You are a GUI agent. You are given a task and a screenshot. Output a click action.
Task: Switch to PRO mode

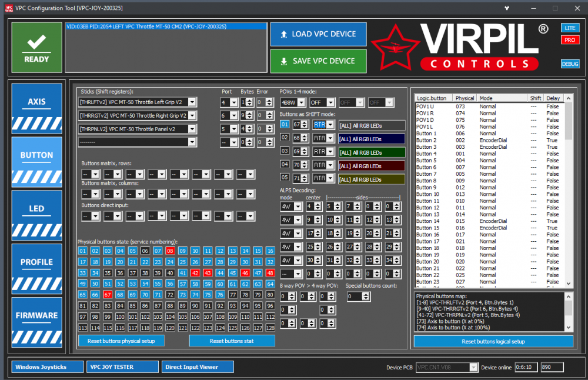pyautogui.click(x=569, y=40)
